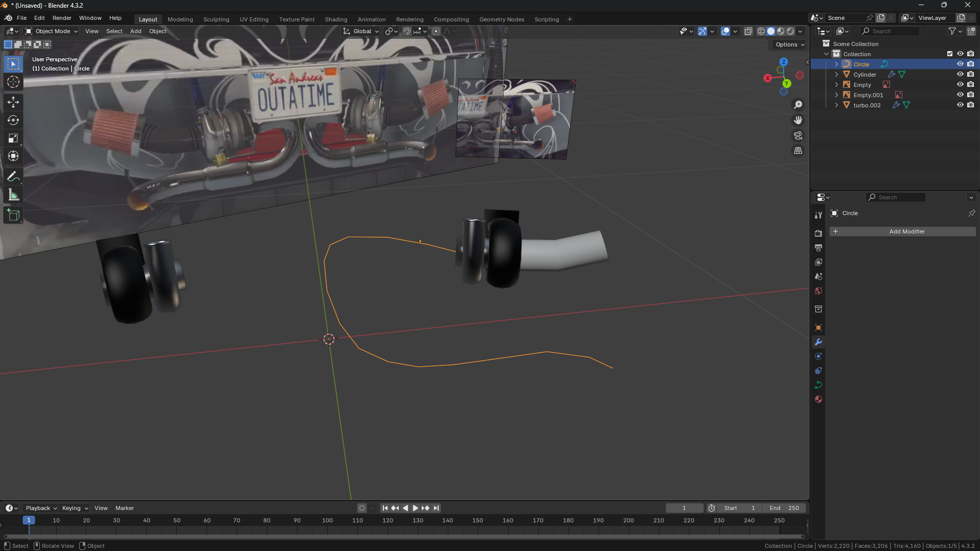Switch to the Shading workspace tab
This screenshot has width=980, height=551.
(336, 19)
